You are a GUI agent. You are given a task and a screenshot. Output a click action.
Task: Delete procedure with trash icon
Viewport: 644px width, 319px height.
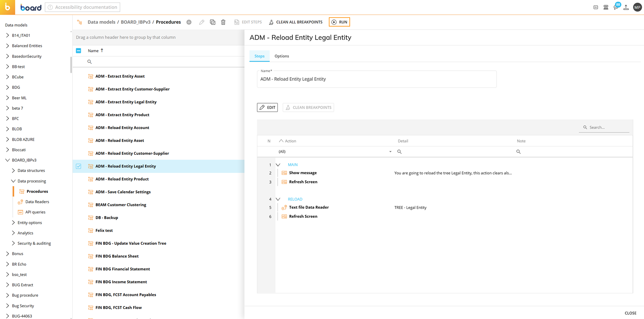point(223,22)
